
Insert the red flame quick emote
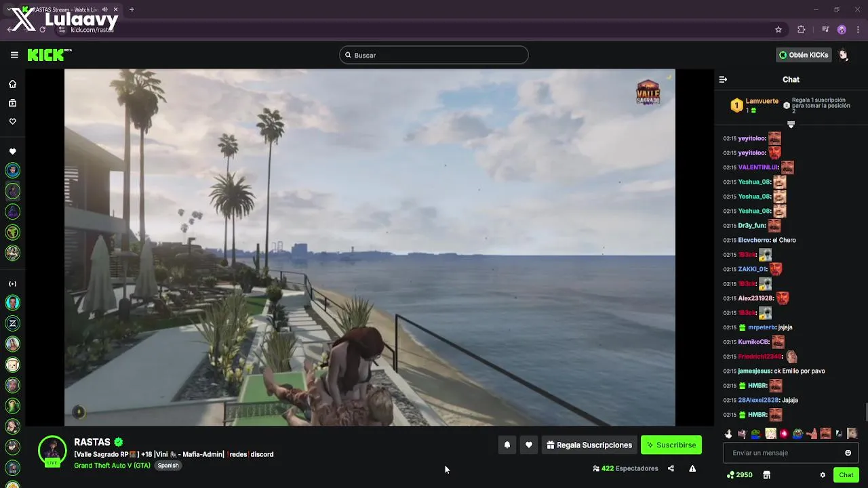click(784, 434)
